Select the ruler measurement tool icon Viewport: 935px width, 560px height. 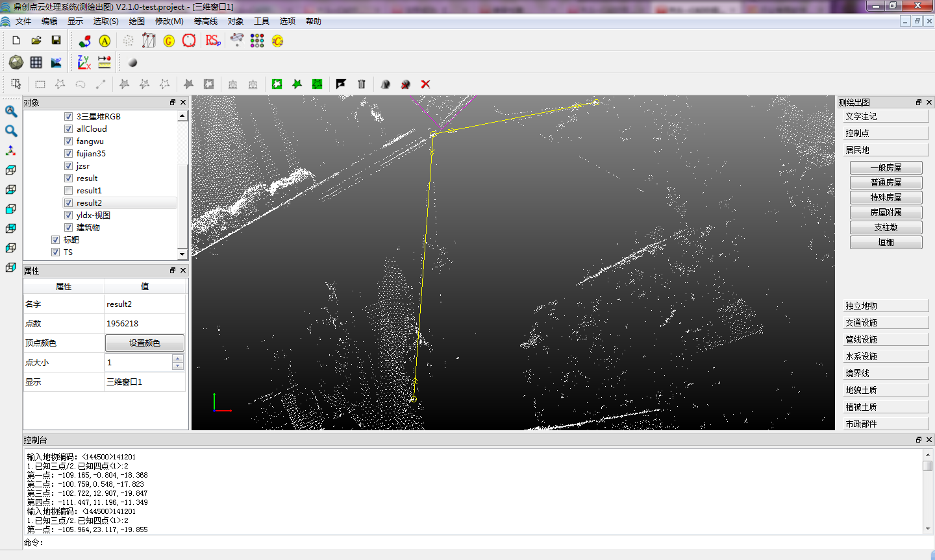[105, 62]
